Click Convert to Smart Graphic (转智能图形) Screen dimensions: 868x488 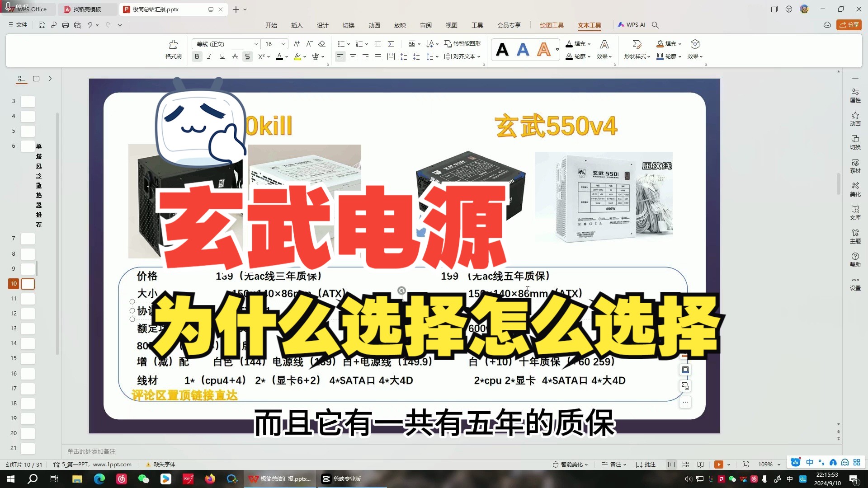point(462,44)
